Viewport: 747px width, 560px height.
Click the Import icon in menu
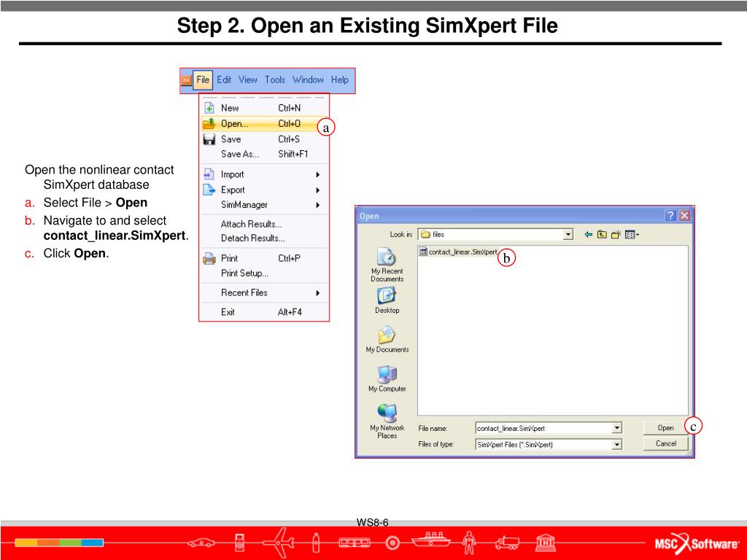pyautogui.click(x=209, y=174)
